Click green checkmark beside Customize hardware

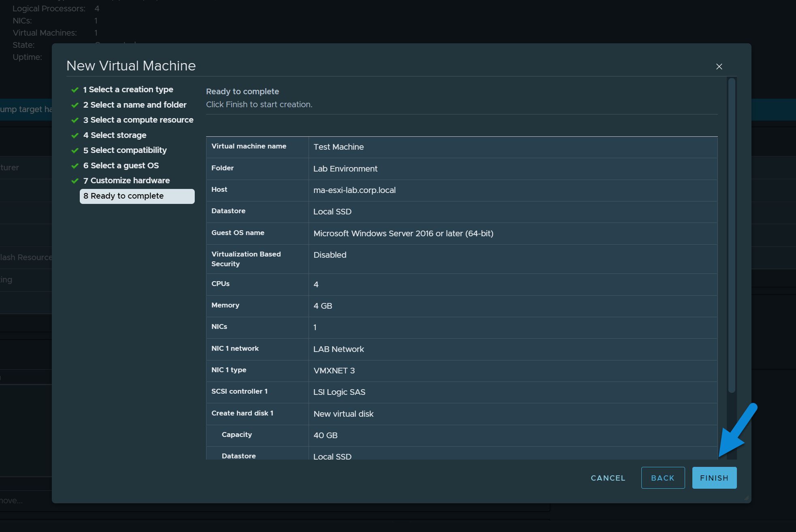coord(74,181)
